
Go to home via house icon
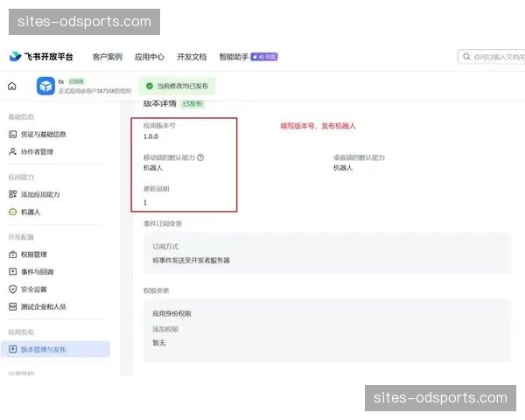point(11,86)
